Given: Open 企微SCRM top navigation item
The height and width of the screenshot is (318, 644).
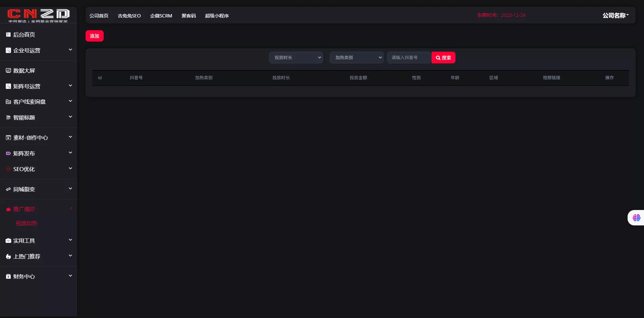Looking at the screenshot, I should pos(161,16).
